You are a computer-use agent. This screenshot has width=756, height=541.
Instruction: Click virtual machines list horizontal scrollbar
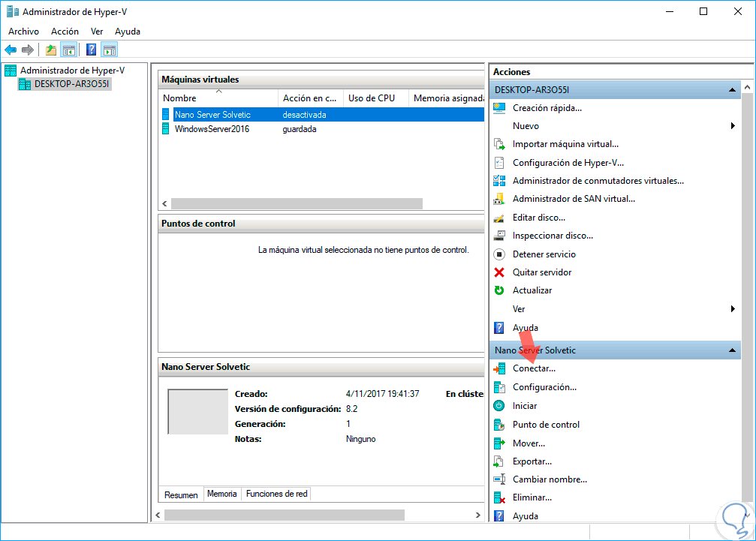297,204
